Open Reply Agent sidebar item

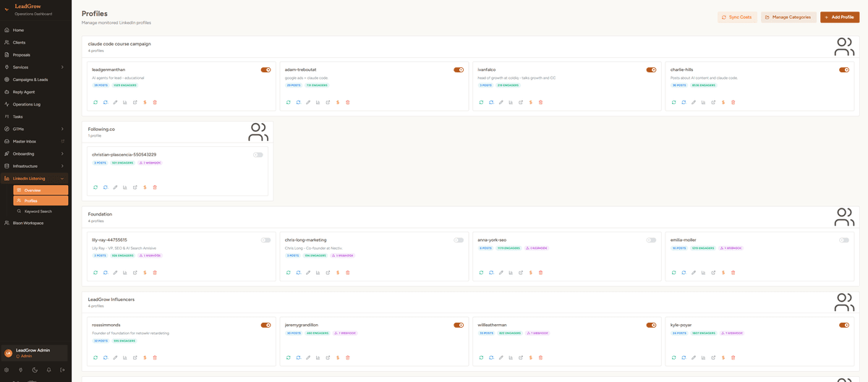tap(35, 92)
